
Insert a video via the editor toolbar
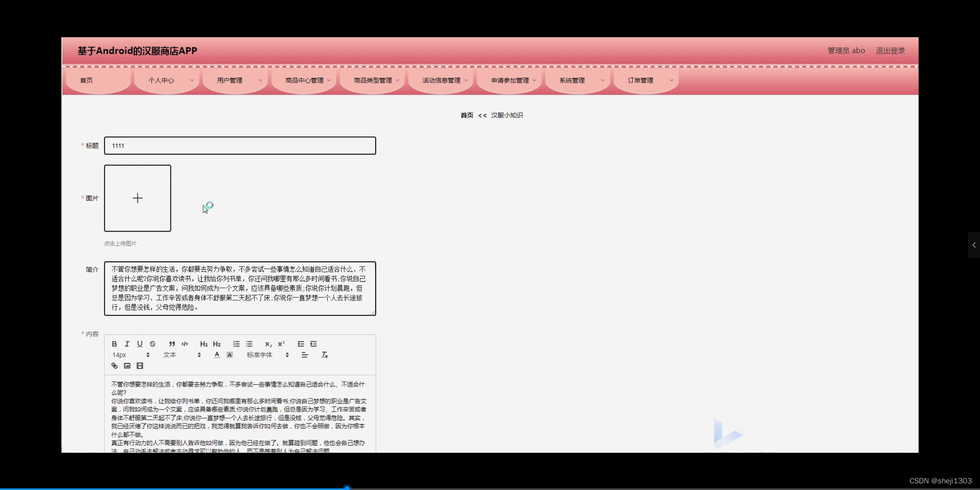(x=140, y=365)
